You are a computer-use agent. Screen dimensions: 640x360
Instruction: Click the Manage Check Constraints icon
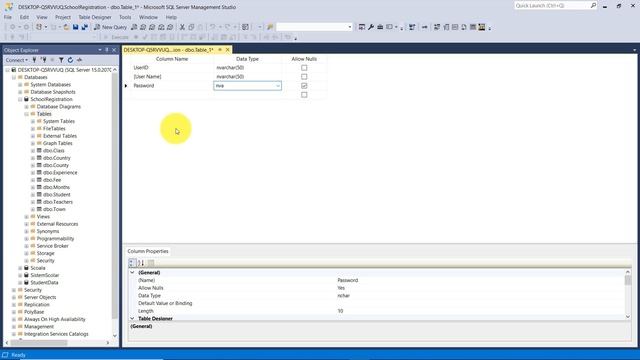473,27
